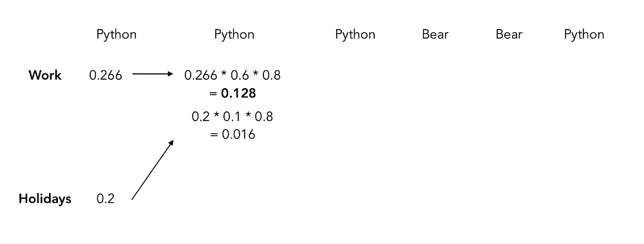The height and width of the screenshot is (244, 644).
Task: Select the standalone 0.2 value beside Holidays
Action: pos(106,199)
